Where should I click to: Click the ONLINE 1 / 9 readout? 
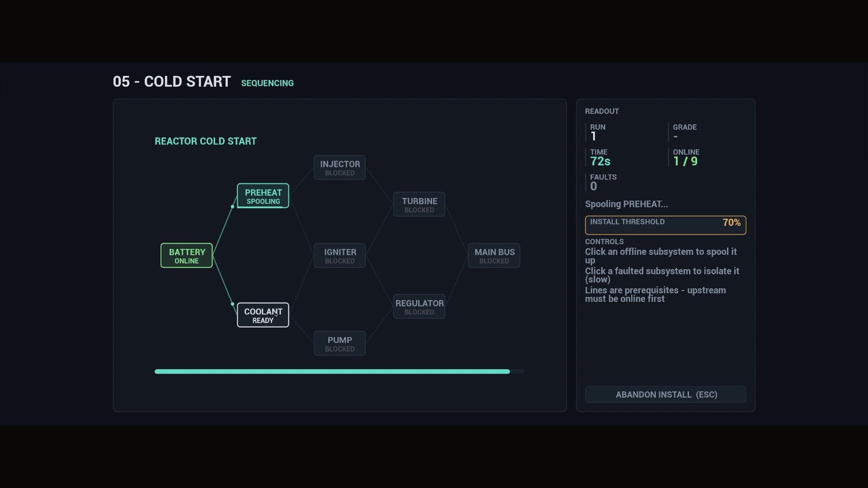click(686, 157)
